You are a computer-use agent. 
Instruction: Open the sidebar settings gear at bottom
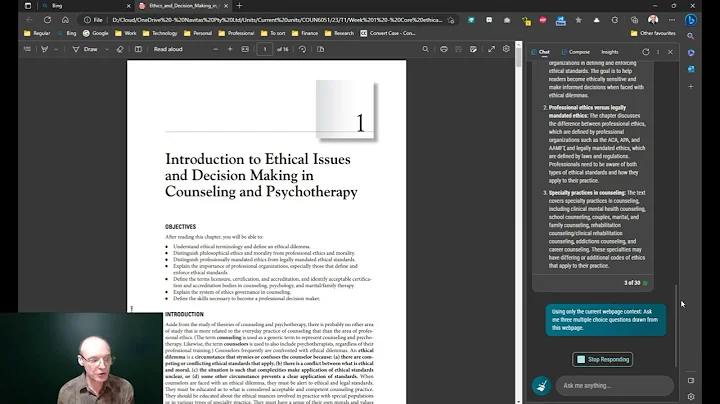tap(691, 397)
